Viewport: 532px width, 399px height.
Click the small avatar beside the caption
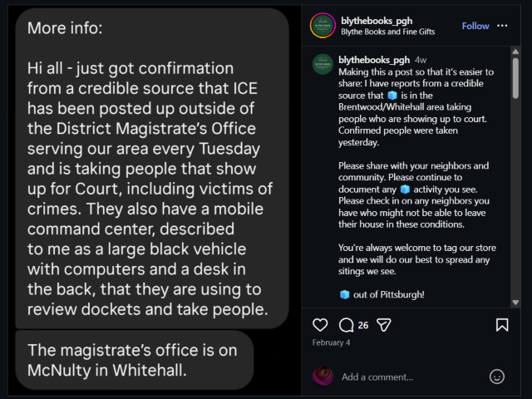pyautogui.click(x=323, y=65)
